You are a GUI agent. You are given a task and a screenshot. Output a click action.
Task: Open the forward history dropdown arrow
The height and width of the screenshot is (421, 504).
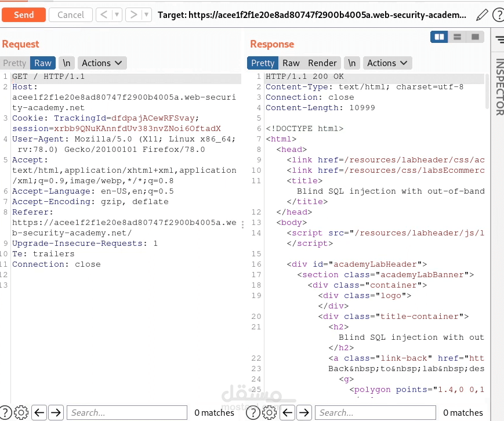(x=147, y=14)
